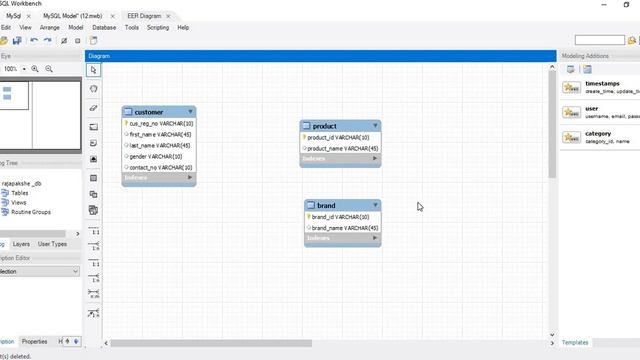Select the eraser tool

coord(93,108)
